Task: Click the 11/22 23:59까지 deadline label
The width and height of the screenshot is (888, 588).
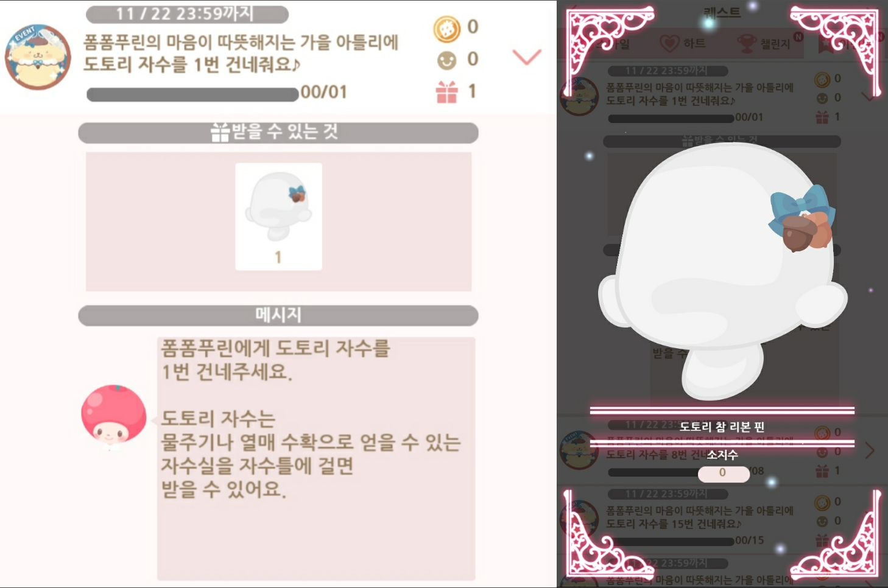Action: (x=187, y=13)
